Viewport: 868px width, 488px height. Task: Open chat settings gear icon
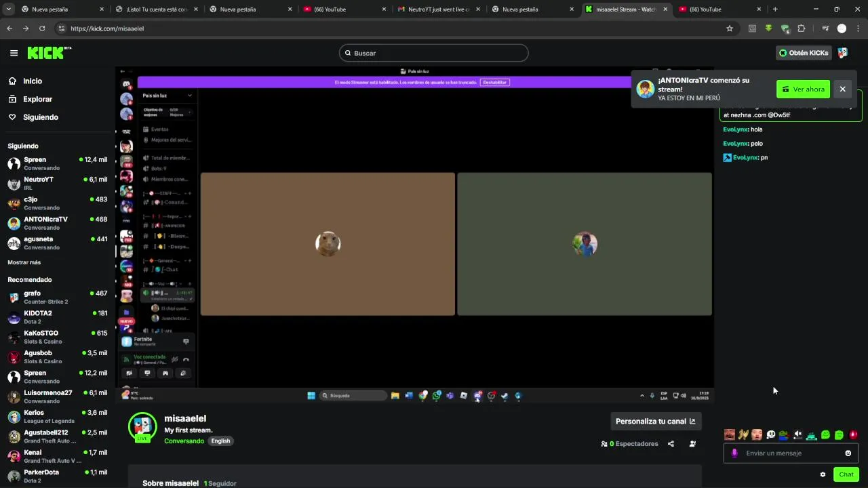[823, 474]
